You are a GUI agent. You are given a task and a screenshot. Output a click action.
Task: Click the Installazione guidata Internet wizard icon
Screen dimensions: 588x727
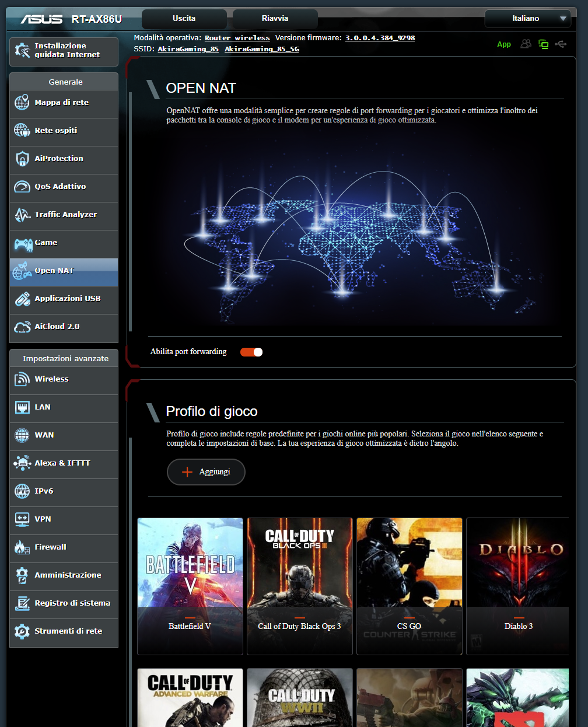[22, 51]
